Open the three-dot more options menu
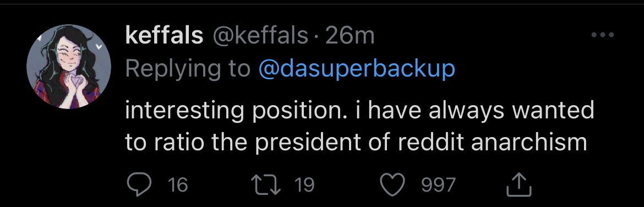The image size is (644, 207). pyautogui.click(x=603, y=35)
